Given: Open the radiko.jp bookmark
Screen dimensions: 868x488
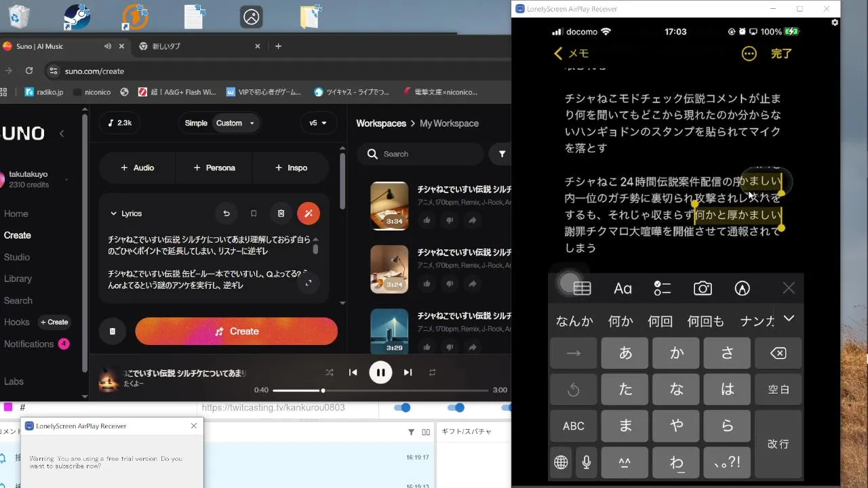Looking at the screenshot, I should pyautogui.click(x=44, y=91).
